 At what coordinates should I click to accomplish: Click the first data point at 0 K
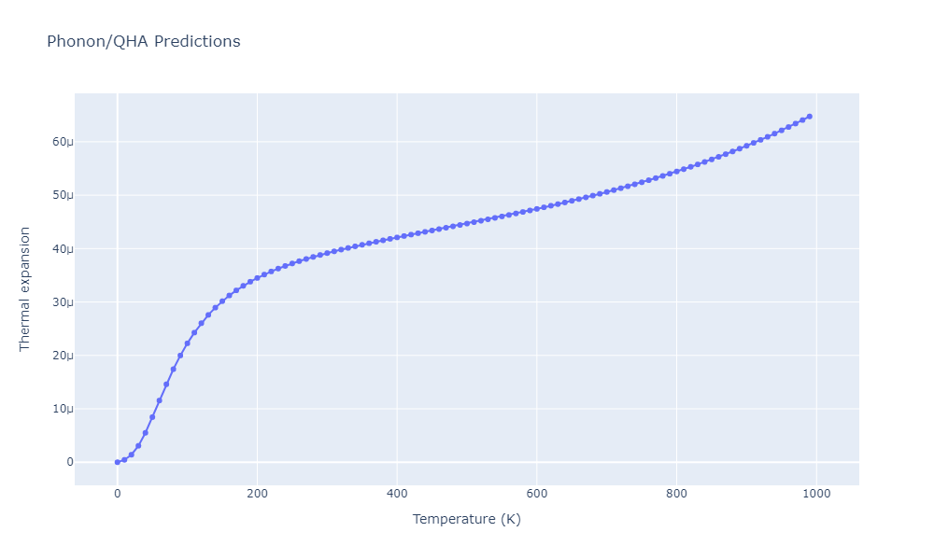tap(118, 462)
